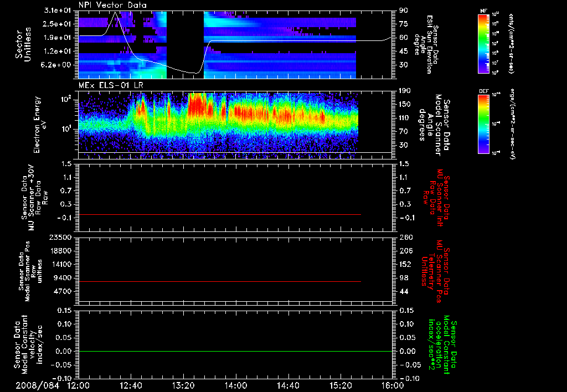Click the 14:00 time tick label
This screenshot has height=392, width=567.
pos(236,385)
